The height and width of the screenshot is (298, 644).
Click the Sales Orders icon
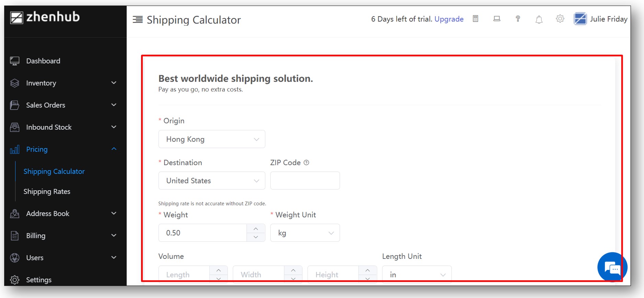(15, 105)
